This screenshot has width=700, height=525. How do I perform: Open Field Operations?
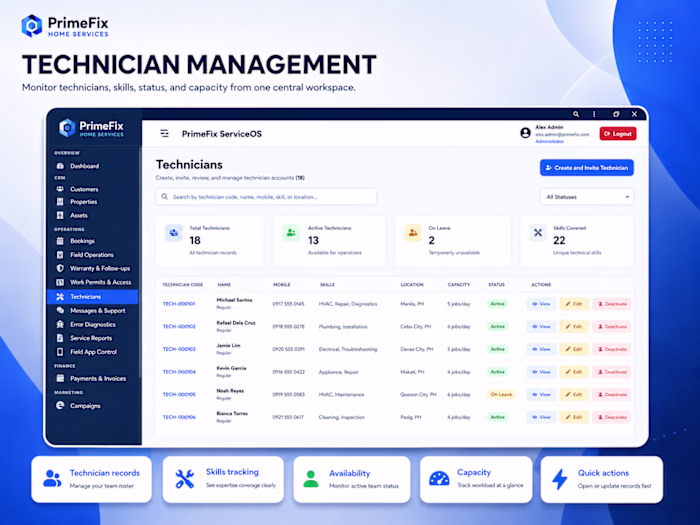pos(92,255)
